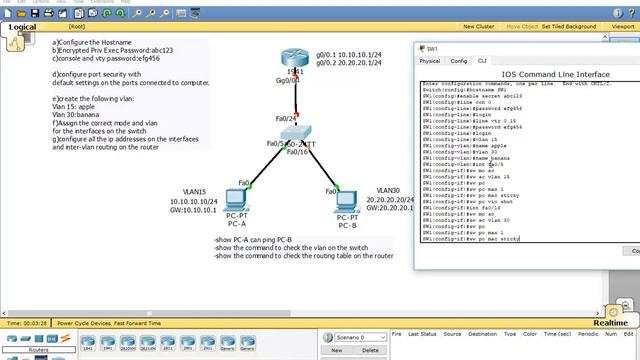Screen dimensions: 640x360
Task: Click the Fire column header
Action: tap(396, 334)
